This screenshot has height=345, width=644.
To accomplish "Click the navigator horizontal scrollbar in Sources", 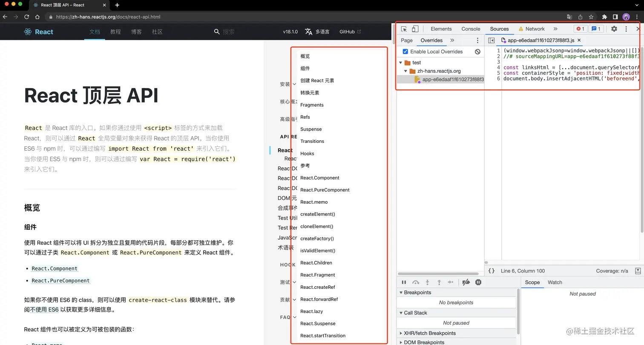I will tap(438, 274).
